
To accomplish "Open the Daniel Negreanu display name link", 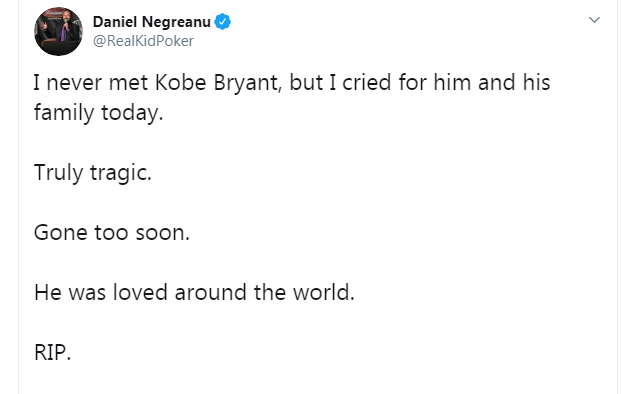I will 152,22.
